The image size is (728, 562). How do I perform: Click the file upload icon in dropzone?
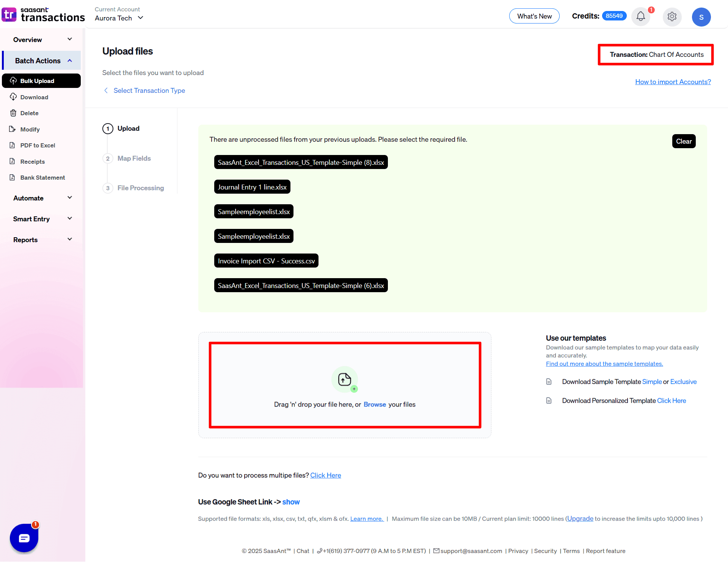pos(344,379)
